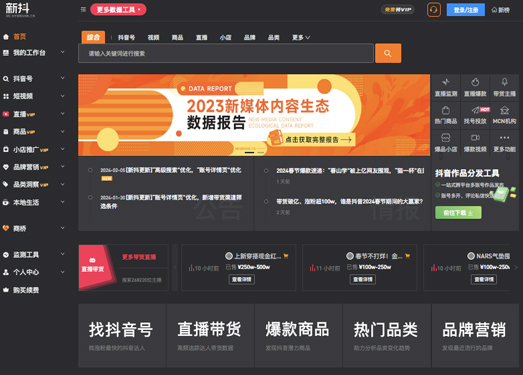The height and width of the screenshot is (375, 523).
Task: Open the customer service headset icon
Action: tap(434, 10)
